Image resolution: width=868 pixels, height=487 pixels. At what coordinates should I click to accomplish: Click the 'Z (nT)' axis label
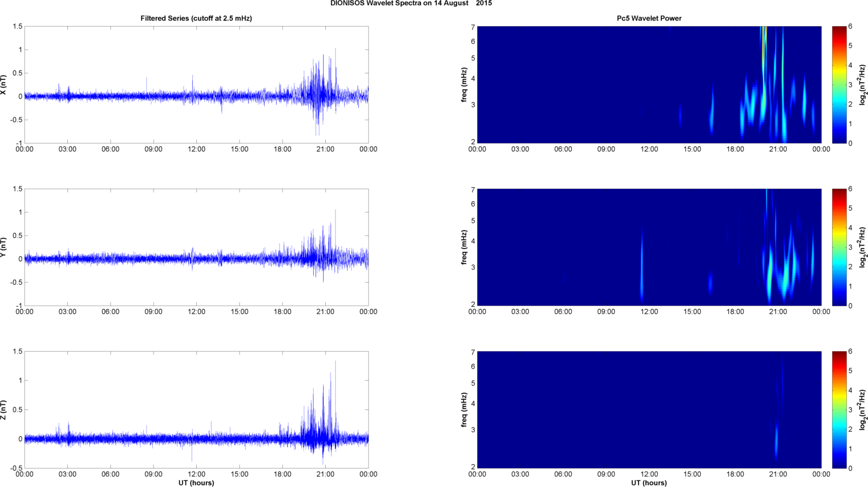click(3, 410)
